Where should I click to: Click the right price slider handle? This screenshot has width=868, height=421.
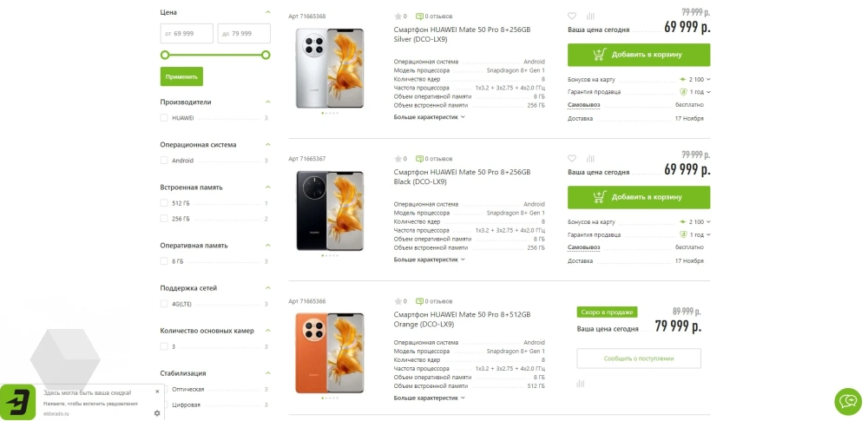(266, 55)
